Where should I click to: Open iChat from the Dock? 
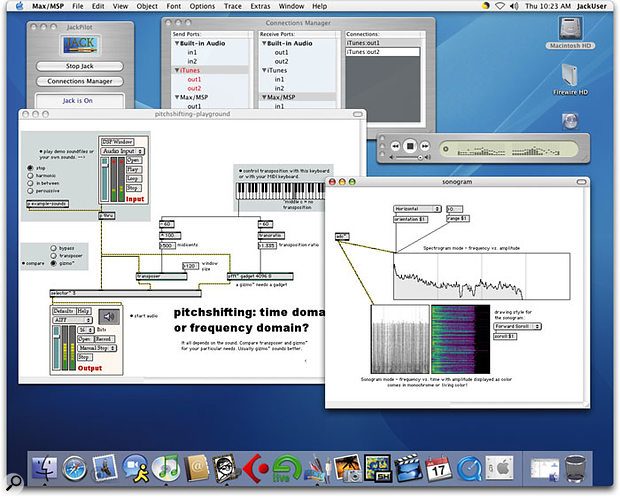point(135,468)
